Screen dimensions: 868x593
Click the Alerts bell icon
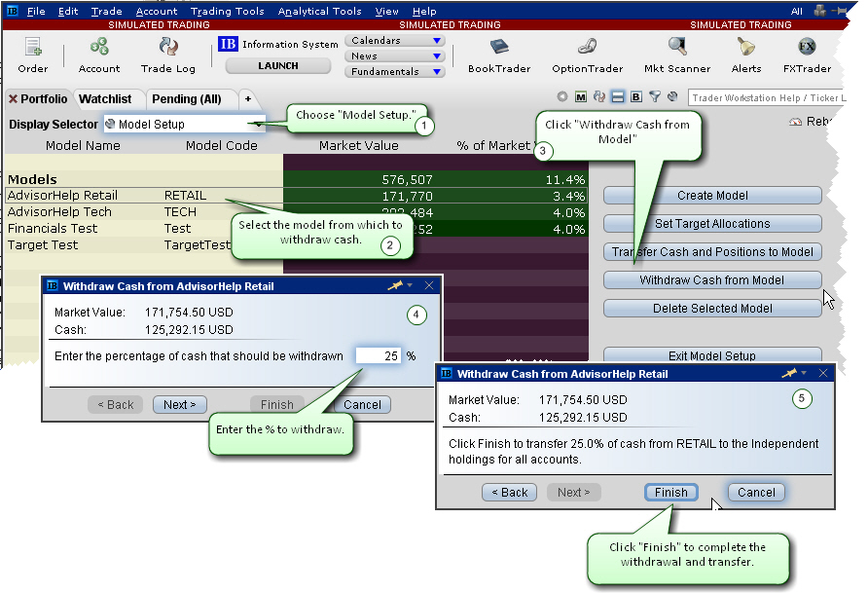pos(746,49)
